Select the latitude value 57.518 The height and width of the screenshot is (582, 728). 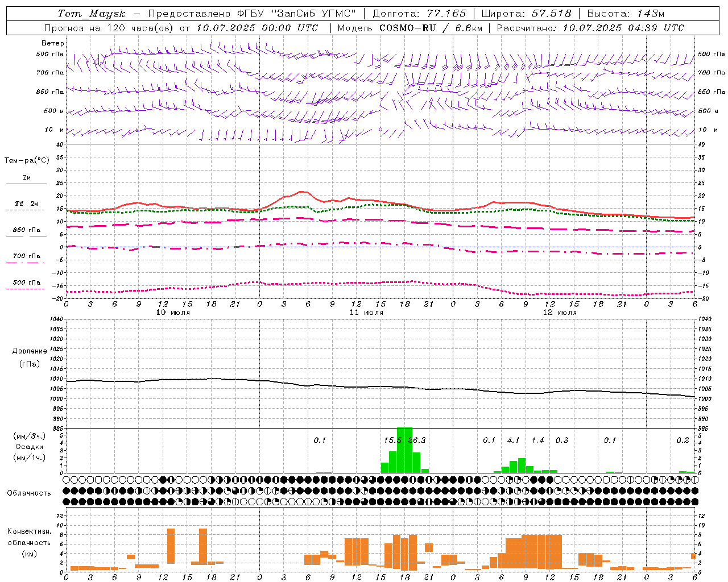coord(551,14)
